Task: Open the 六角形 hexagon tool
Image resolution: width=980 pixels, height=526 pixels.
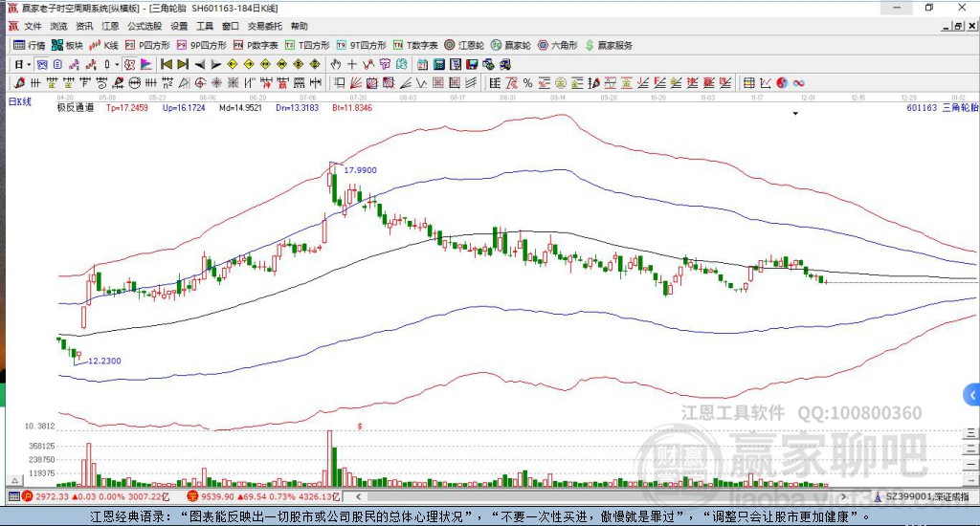Action: tap(558, 45)
